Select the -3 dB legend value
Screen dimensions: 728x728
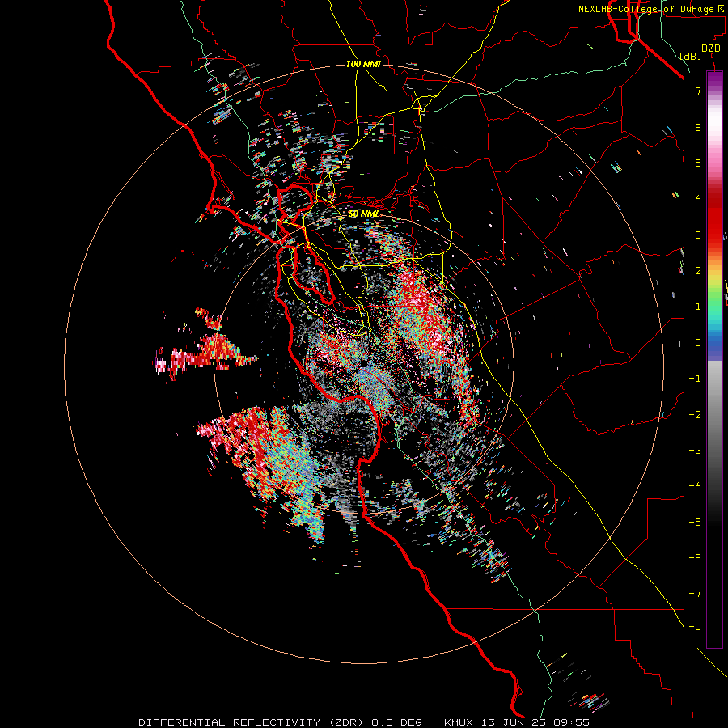[x=695, y=451]
